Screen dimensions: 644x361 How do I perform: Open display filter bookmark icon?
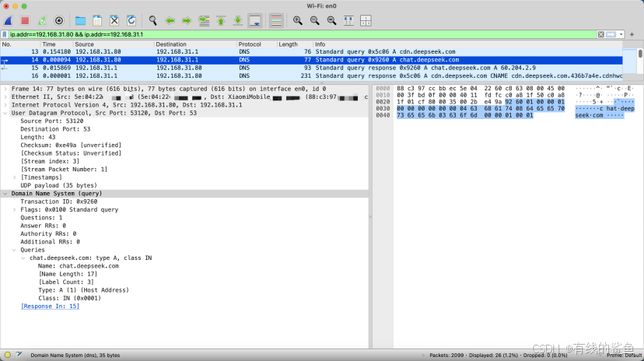tap(5, 34)
